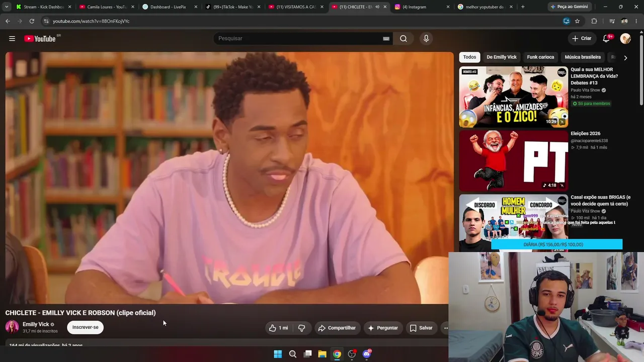The height and width of the screenshot is (362, 644).
Task: Dislike the video with thumbs down
Action: point(302,328)
